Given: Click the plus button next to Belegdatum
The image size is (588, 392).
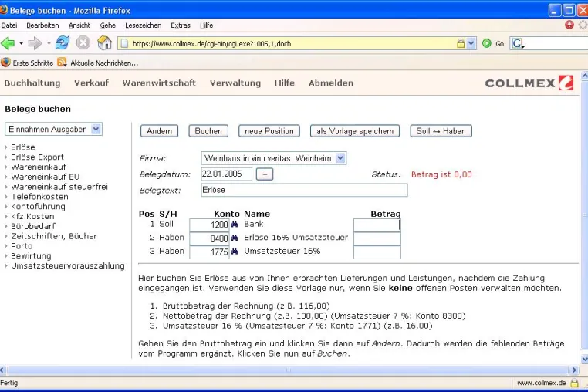Looking at the screenshot, I should (x=265, y=174).
